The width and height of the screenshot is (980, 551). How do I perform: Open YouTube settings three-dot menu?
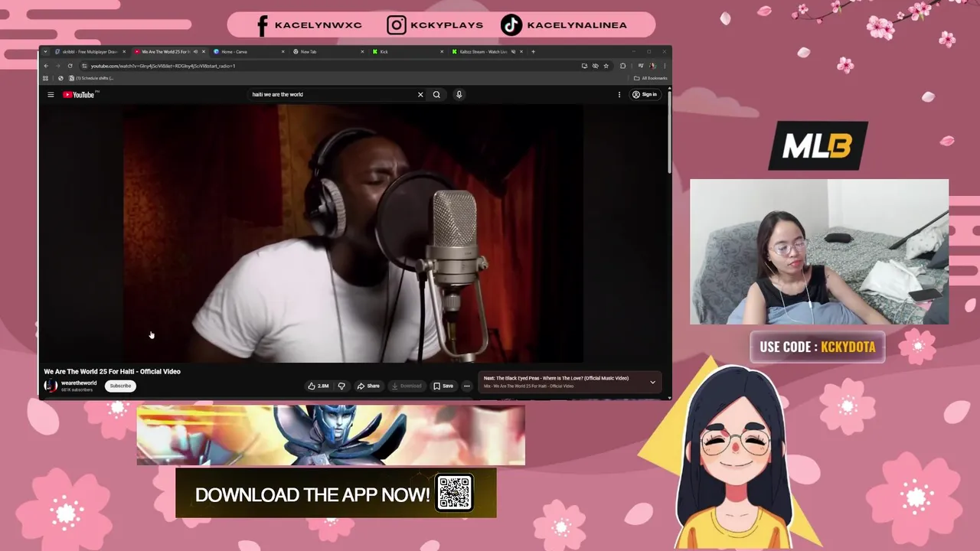point(619,95)
